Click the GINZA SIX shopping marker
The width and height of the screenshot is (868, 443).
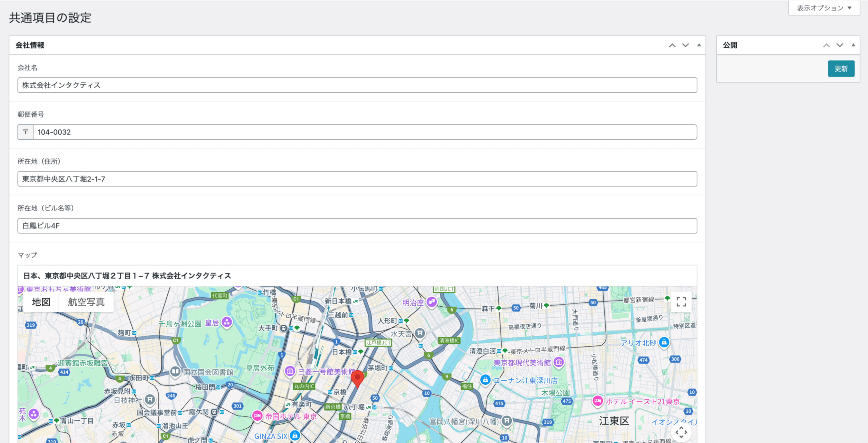[295, 435]
